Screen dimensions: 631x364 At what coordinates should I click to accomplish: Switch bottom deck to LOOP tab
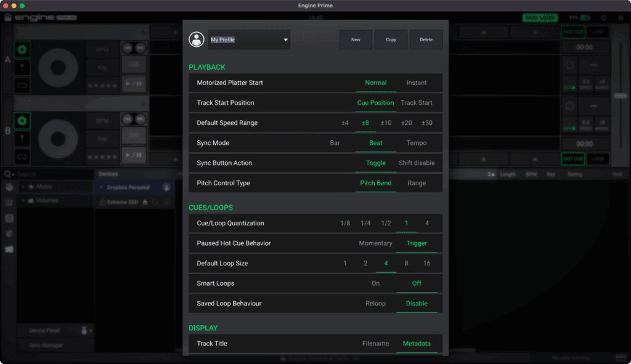tap(598, 159)
